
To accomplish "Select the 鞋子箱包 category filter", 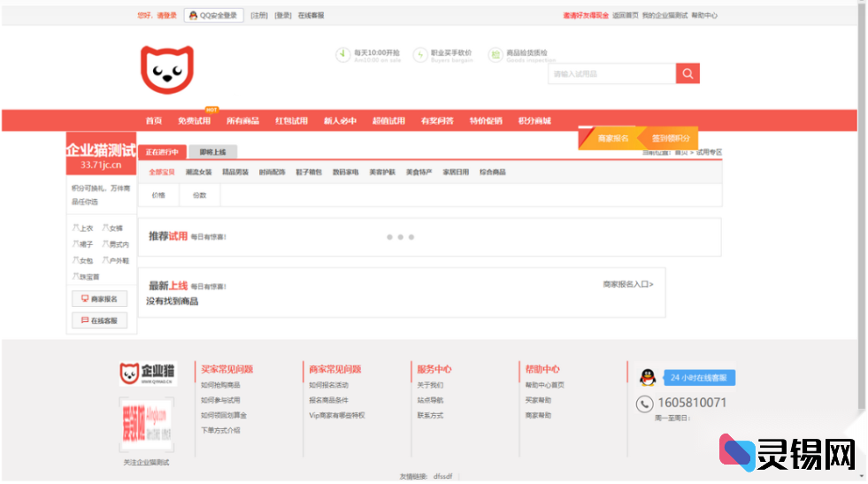I will pos(309,173).
